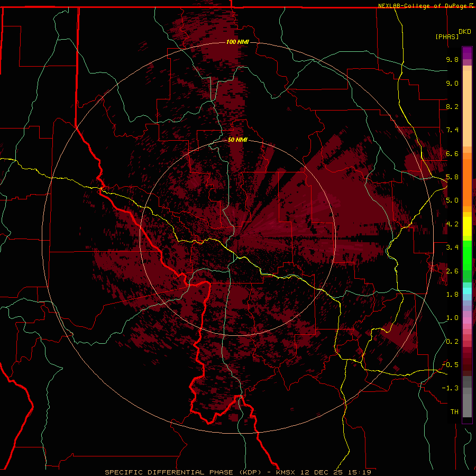Click the 1.0 value on the color scale
The width and height of the screenshot is (476, 476).
tap(452, 318)
